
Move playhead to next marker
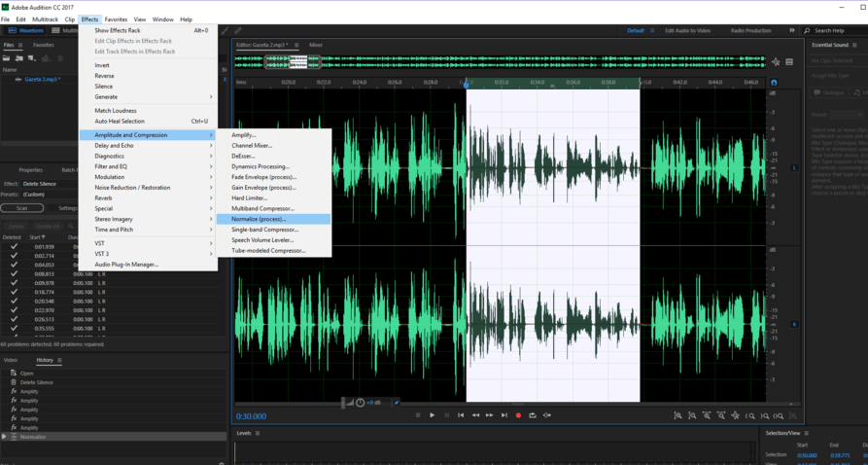tap(503, 415)
